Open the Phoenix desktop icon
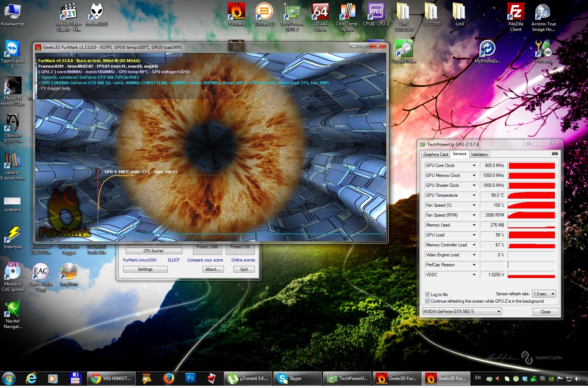588x388 pixels. click(544, 51)
